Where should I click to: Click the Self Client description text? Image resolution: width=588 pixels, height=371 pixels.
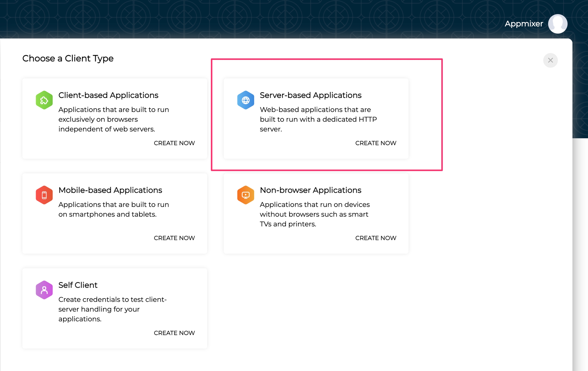click(x=112, y=309)
